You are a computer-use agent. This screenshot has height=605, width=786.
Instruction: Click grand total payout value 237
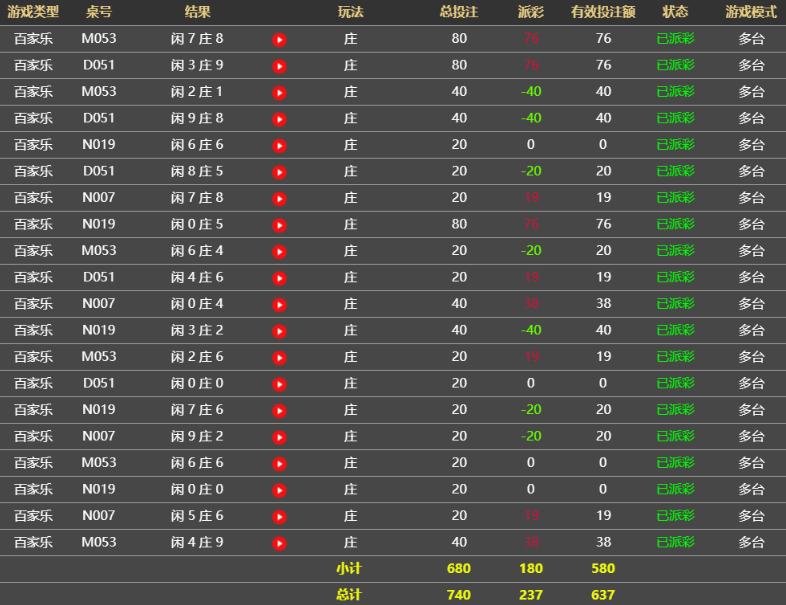(531, 595)
